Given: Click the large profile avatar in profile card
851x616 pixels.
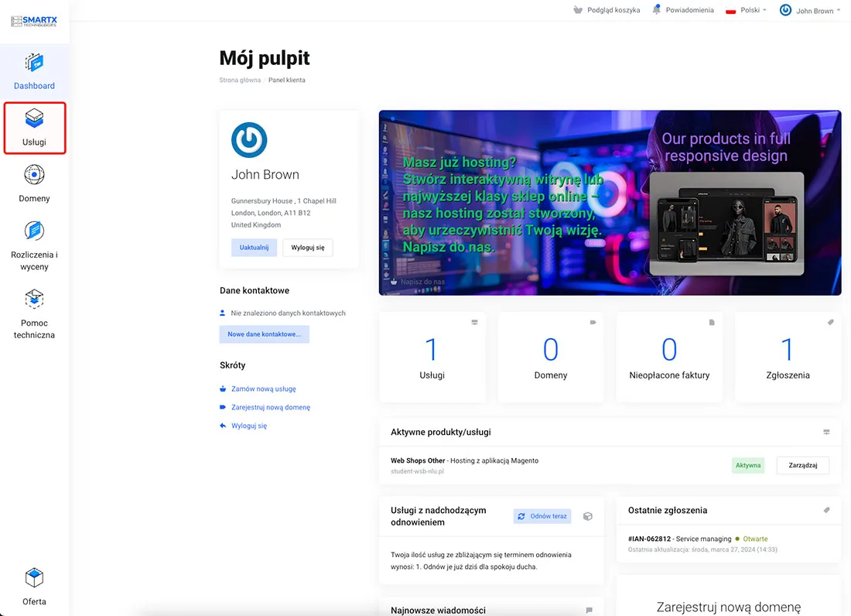Looking at the screenshot, I should 249,140.
